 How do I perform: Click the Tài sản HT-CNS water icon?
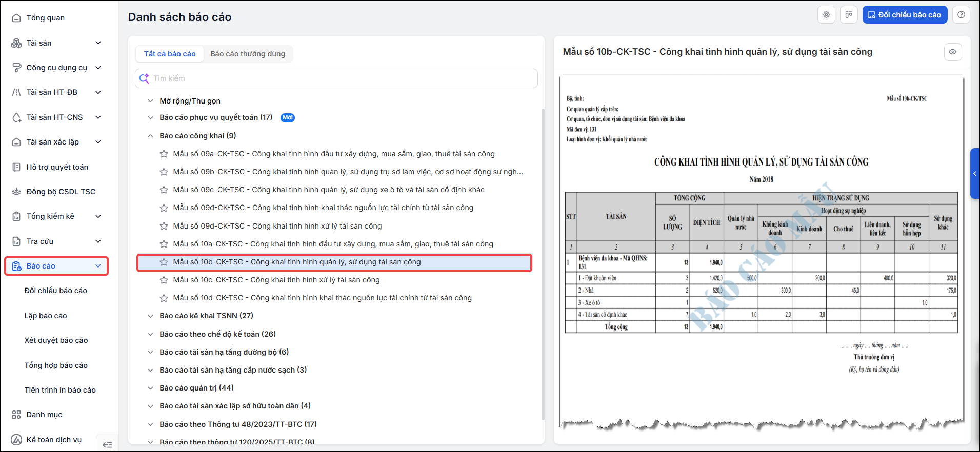point(16,117)
